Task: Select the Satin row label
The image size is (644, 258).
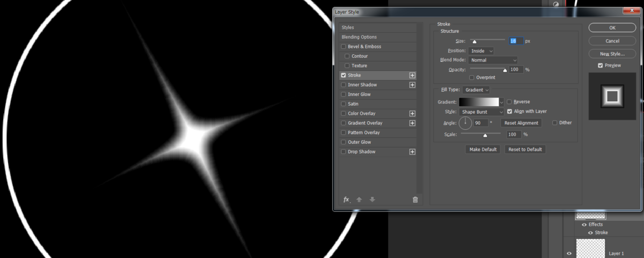Action: [353, 104]
